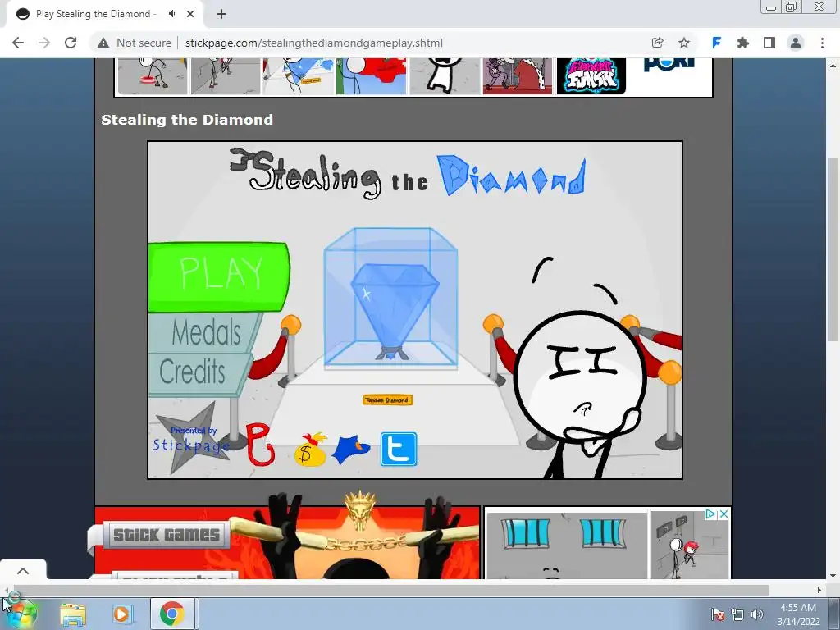The height and width of the screenshot is (630, 840).
Task: Click the Stick Games banner button
Action: click(x=166, y=535)
